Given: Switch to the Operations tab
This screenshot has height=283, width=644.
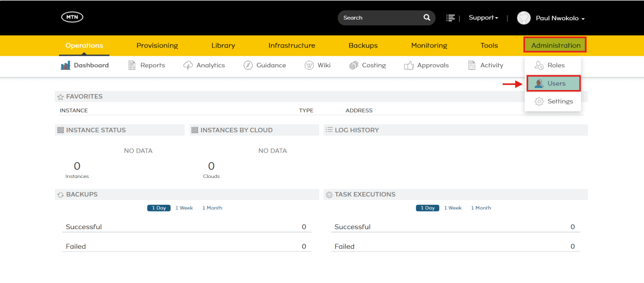Looking at the screenshot, I should pyautogui.click(x=84, y=46).
